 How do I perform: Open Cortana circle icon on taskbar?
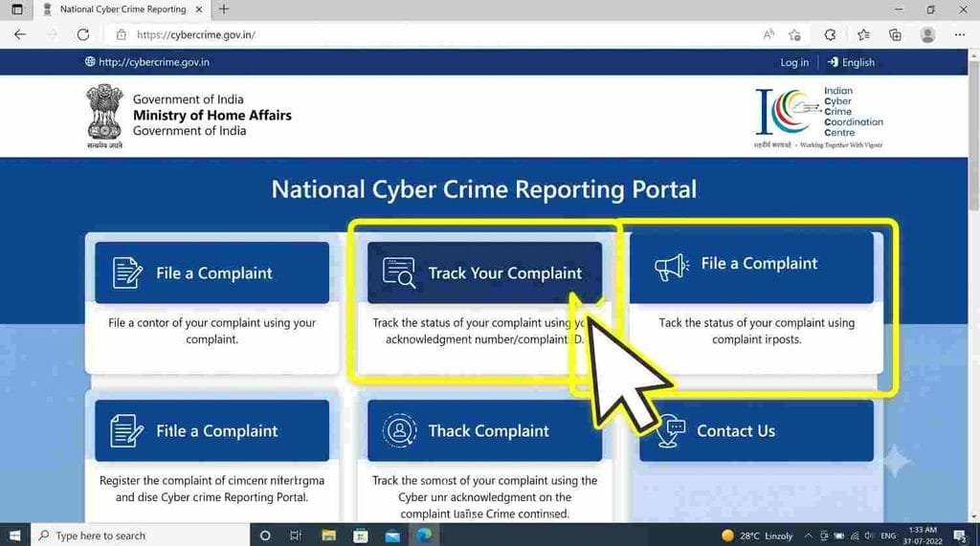(x=265, y=535)
